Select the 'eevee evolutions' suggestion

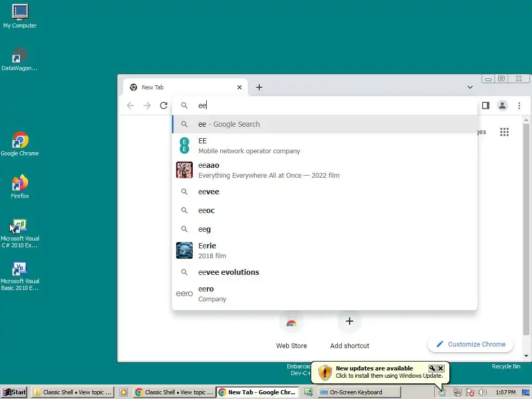click(x=324, y=272)
